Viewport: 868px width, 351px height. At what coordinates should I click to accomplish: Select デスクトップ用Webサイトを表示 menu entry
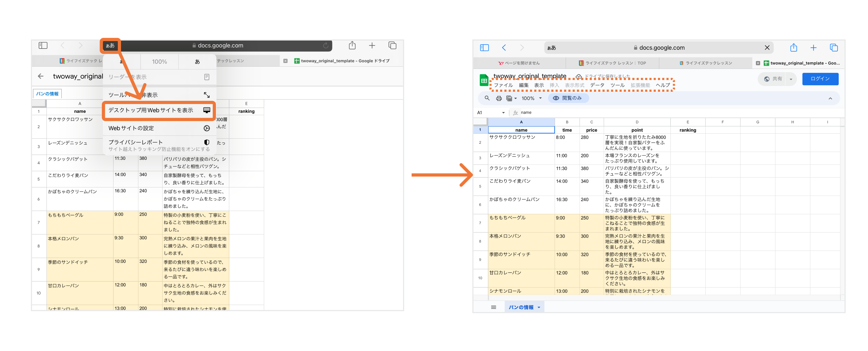point(158,110)
